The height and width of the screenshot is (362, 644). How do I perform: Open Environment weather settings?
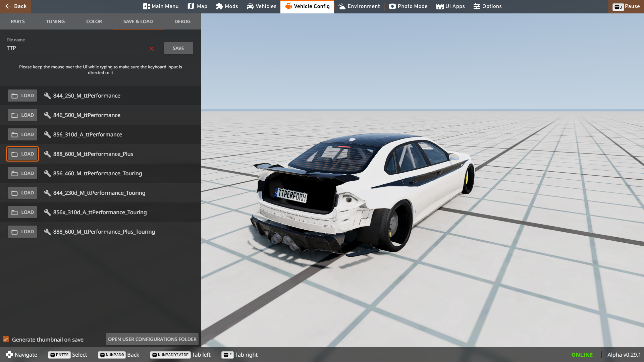pyautogui.click(x=359, y=6)
